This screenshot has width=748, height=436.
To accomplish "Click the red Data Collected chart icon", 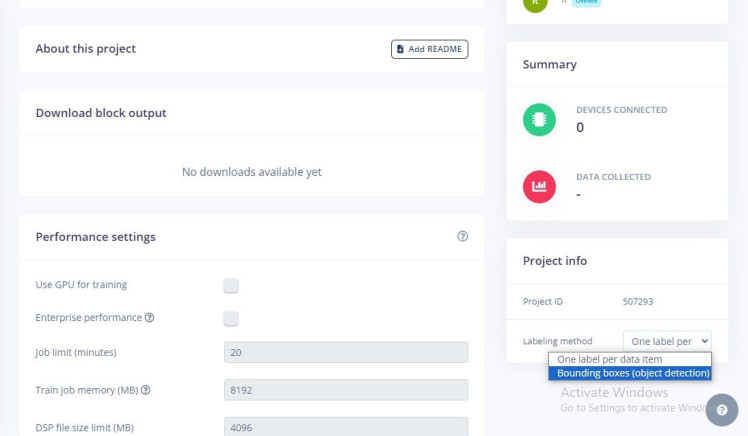I will coord(539,186).
